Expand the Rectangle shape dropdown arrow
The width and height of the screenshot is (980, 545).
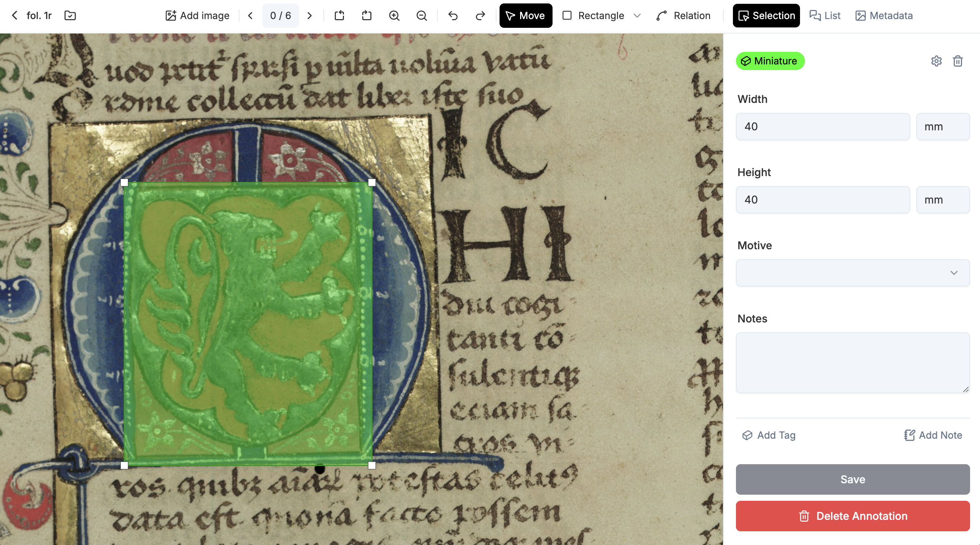637,16
